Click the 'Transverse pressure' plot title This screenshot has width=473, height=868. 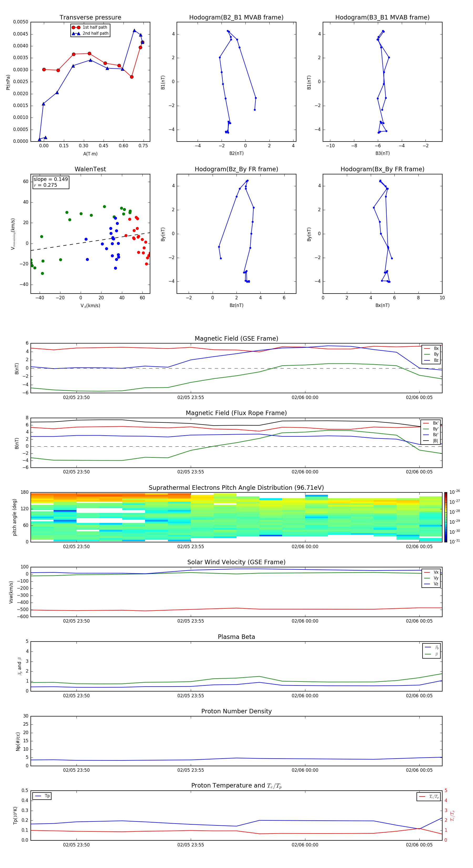(x=90, y=17)
